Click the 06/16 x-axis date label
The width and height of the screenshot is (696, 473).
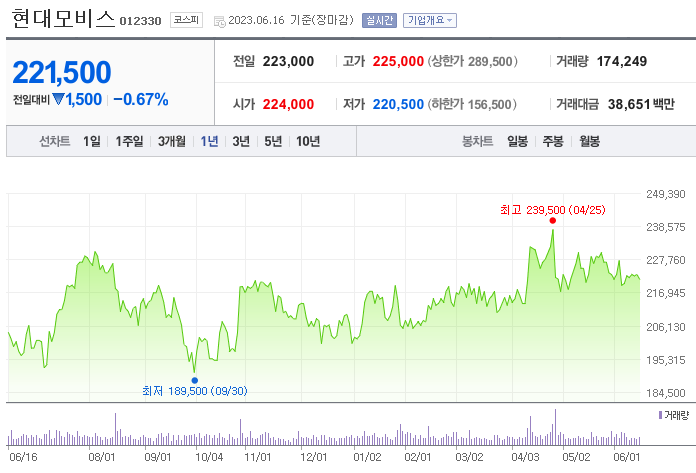pos(23,457)
